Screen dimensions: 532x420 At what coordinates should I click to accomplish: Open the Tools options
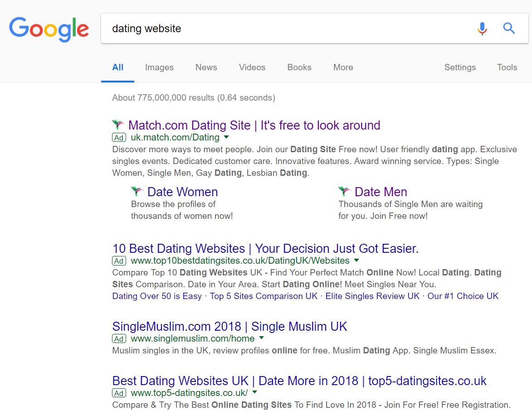click(x=507, y=67)
